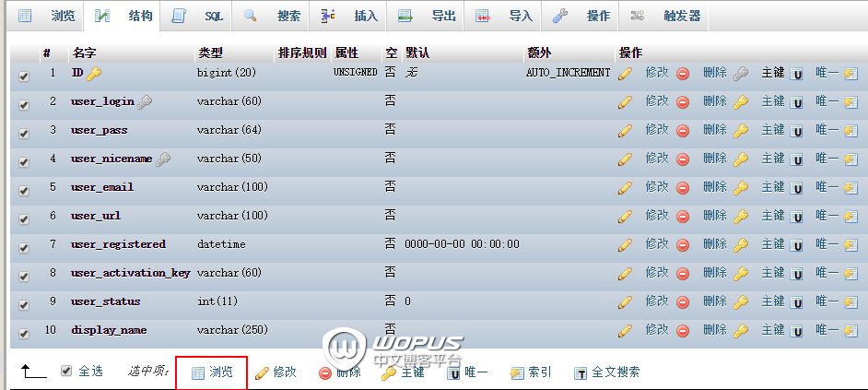Click 全文搜索 in the bottom action bar
Image resolution: width=868 pixels, height=390 pixels.
(606, 372)
